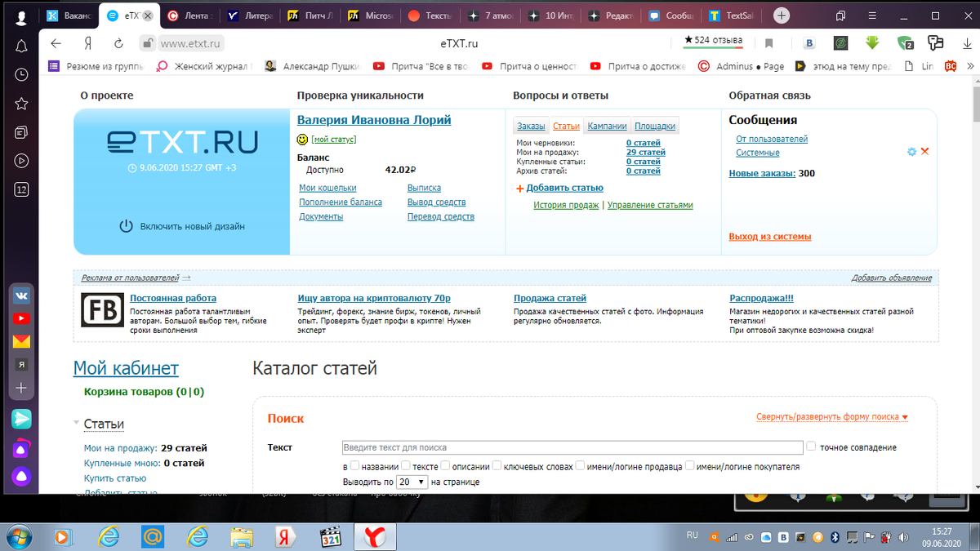Open Yandex home with the Я icon

point(87,44)
